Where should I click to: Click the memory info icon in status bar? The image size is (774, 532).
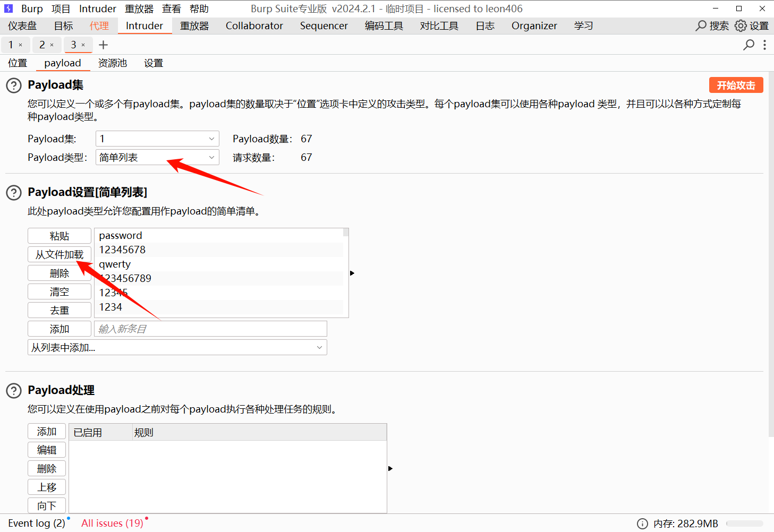click(642, 524)
